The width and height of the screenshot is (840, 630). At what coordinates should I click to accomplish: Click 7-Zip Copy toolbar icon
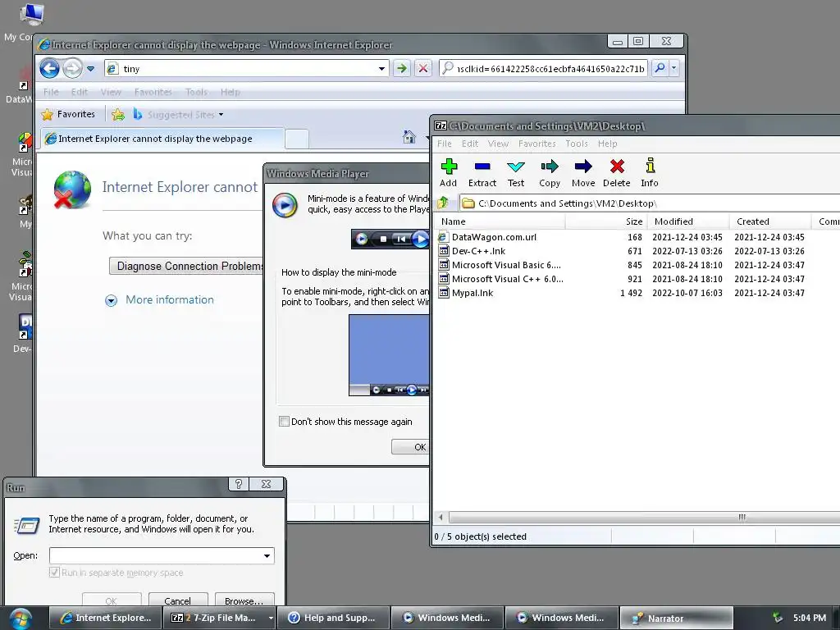point(550,173)
